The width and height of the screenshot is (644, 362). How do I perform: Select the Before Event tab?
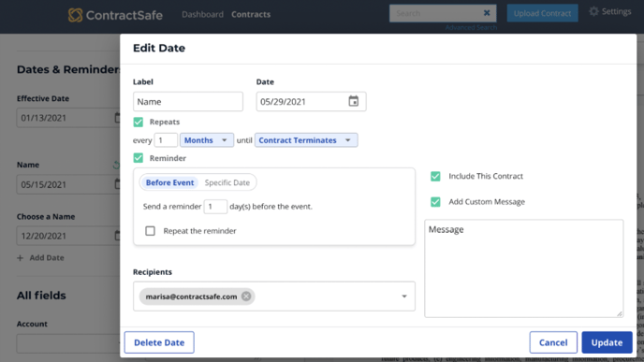[169, 182]
